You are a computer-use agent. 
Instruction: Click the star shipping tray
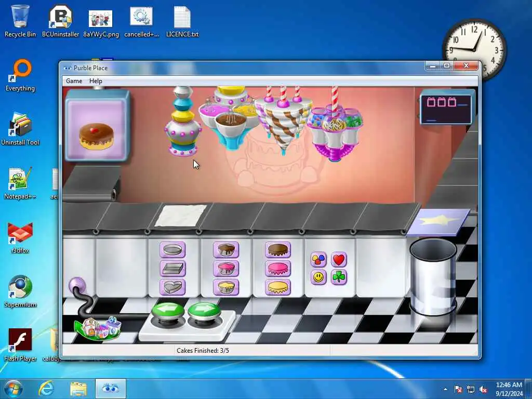point(438,221)
